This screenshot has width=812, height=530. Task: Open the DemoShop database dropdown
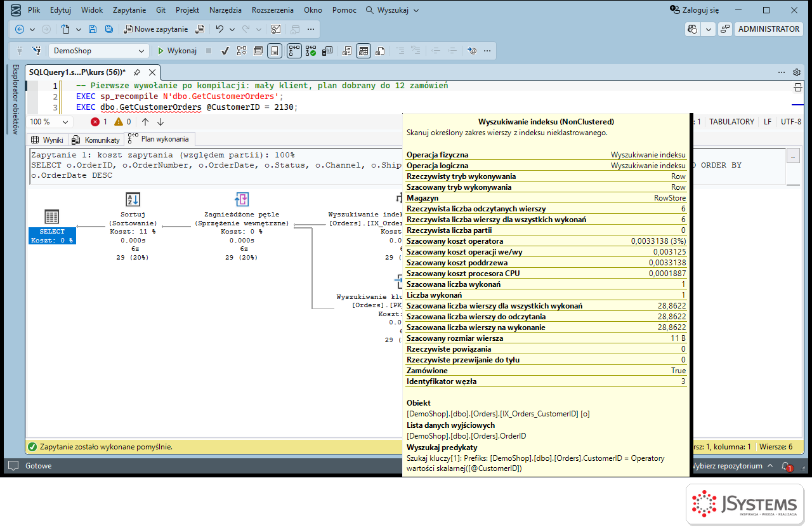pyautogui.click(x=99, y=51)
